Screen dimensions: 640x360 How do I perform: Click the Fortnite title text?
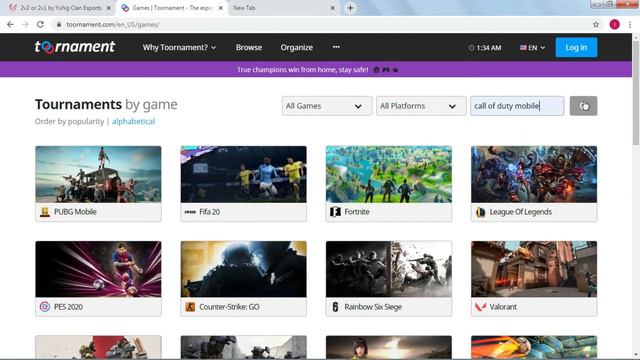click(357, 212)
